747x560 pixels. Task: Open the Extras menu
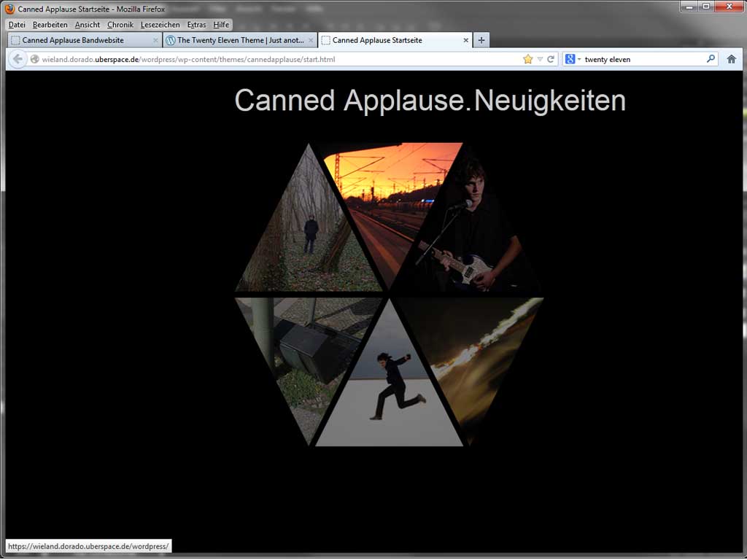coord(196,25)
